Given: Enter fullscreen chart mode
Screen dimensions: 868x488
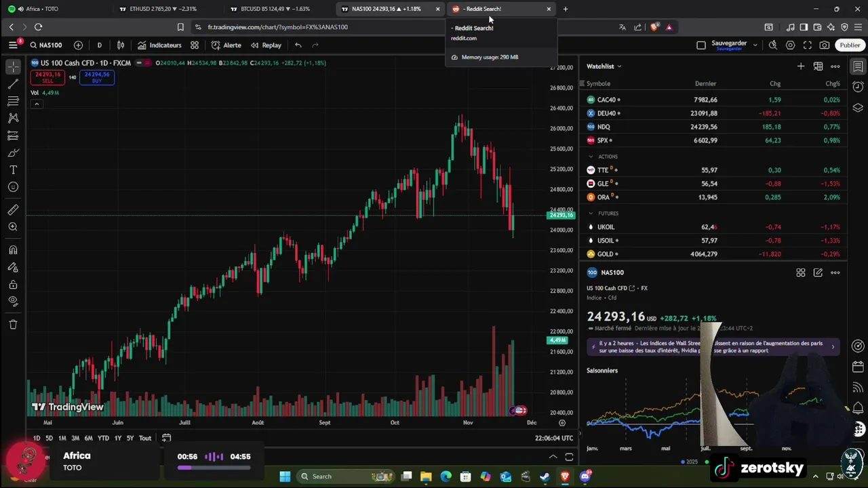Looking at the screenshot, I should (807, 45).
